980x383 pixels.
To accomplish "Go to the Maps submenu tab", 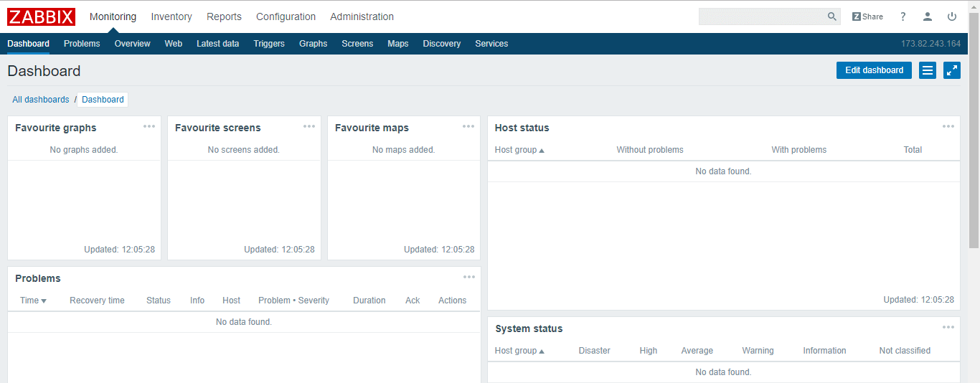I will pos(398,44).
